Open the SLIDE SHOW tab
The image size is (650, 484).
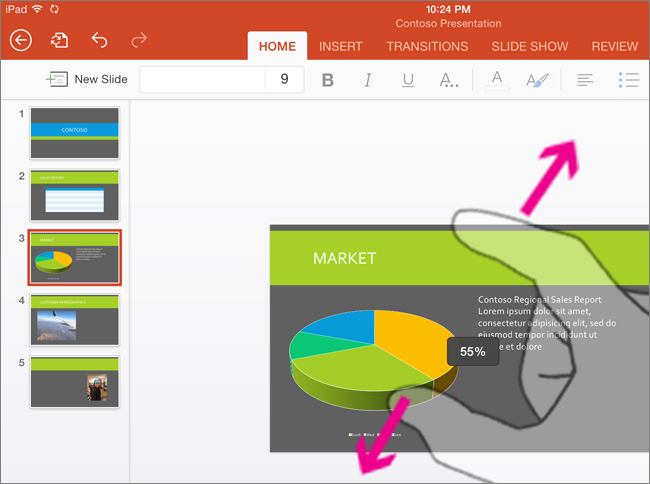(x=529, y=46)
